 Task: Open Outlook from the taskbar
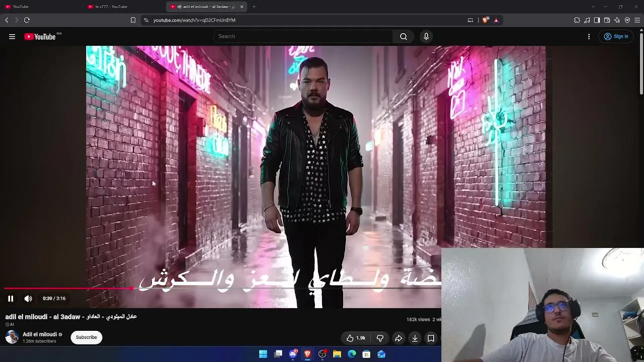click(381, 354)
